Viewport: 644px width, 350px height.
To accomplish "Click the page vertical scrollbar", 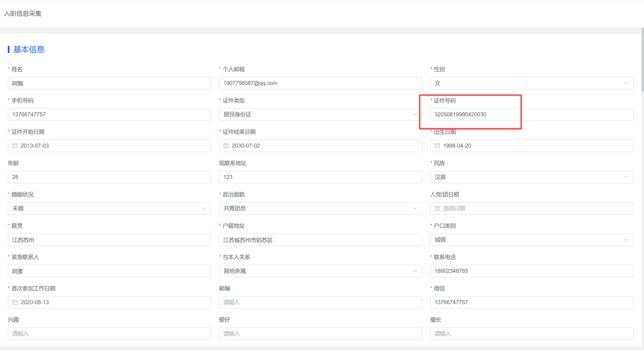I will [x=642, y=60].
